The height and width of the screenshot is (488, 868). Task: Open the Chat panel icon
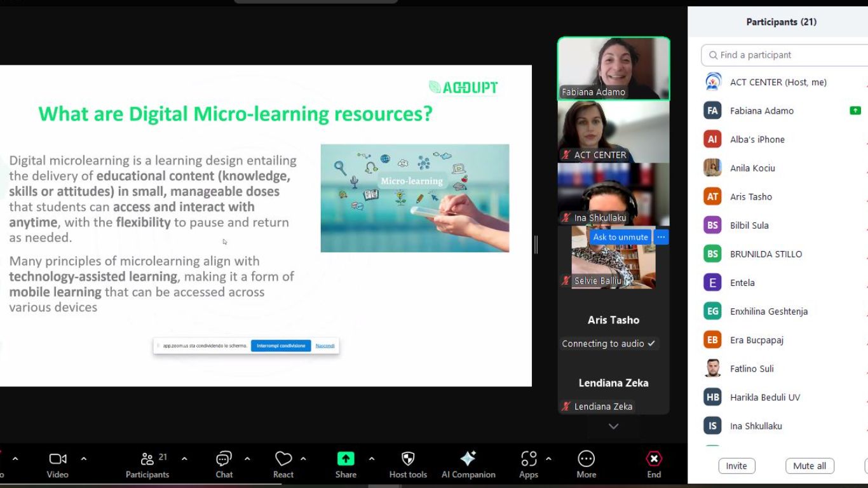(x=224, y=459)
